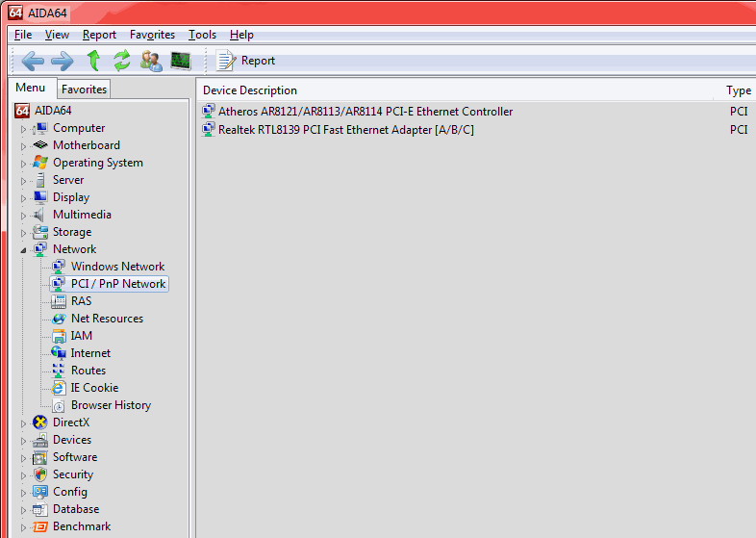Click the Storage drive icon
The image size is (756, 538).
[x=40, y=232]
